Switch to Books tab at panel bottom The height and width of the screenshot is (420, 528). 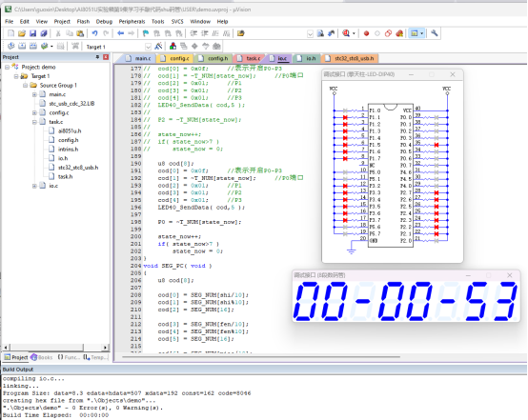coord(42,357)
